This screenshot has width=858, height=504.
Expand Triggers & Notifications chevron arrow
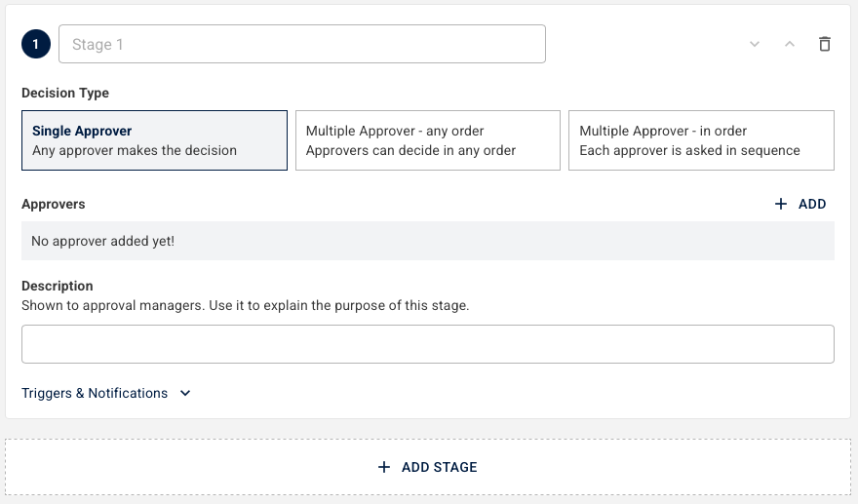click(185, 393)
